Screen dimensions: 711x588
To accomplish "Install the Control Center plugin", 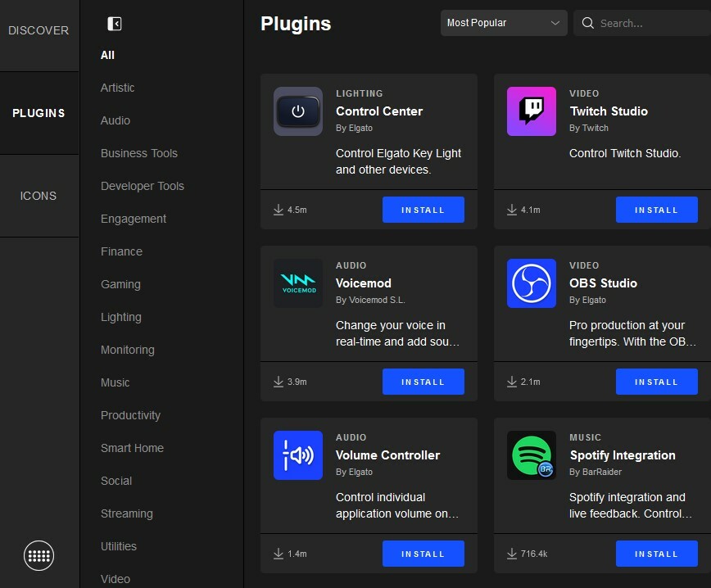I will point(423,210).
